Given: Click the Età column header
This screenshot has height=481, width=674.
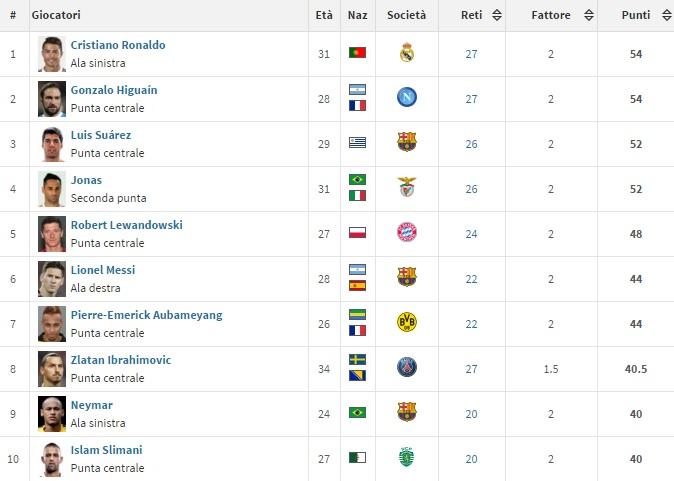Looking at the screenshot, I should click(x=324, y=15).
